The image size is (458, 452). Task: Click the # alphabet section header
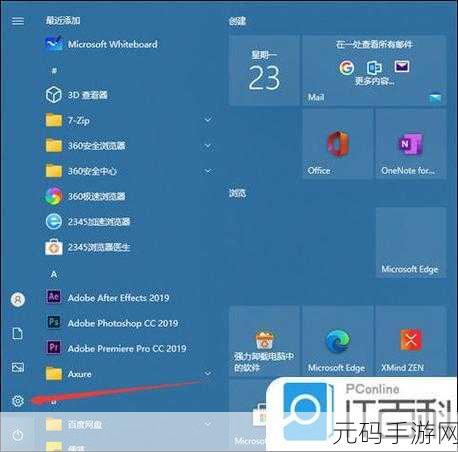coord(54,71)
